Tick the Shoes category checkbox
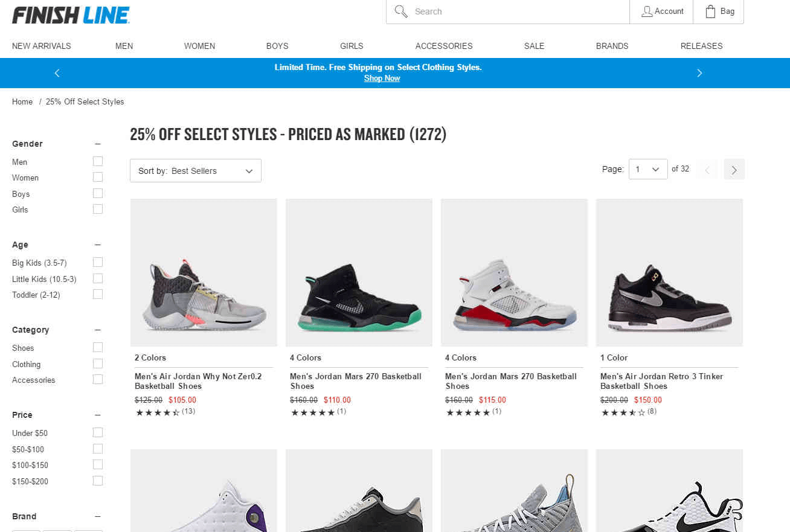 98,347
